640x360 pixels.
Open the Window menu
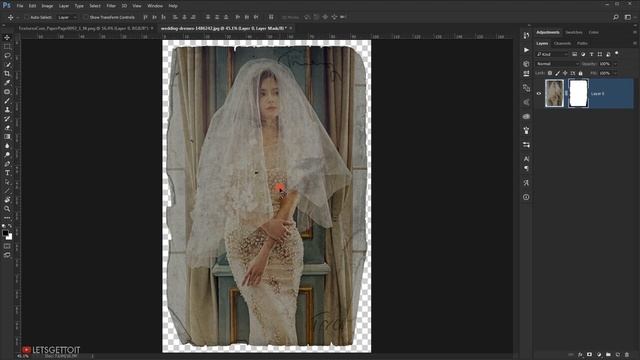point(155,6)
